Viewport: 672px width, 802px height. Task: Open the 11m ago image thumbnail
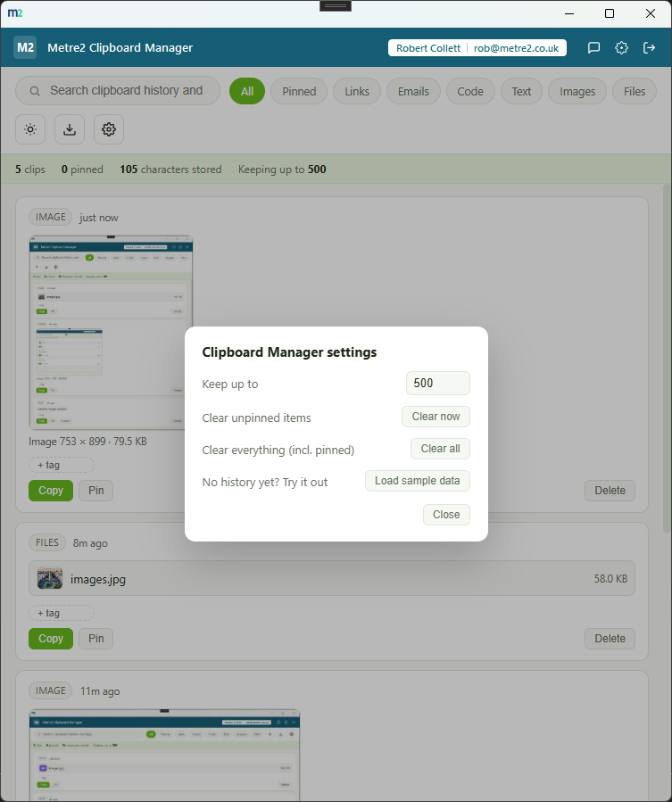[164, 755]
